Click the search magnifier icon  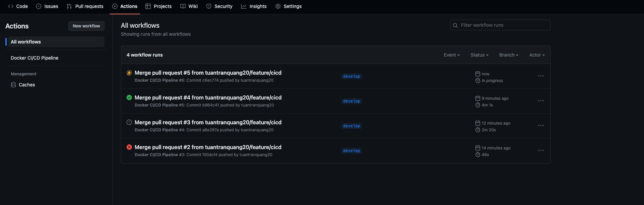(455, 25)
